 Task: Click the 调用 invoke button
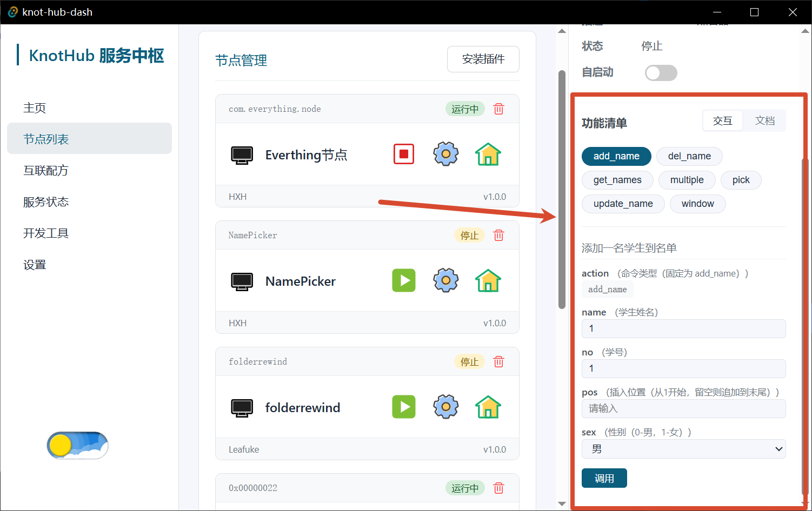pos(604,478)
